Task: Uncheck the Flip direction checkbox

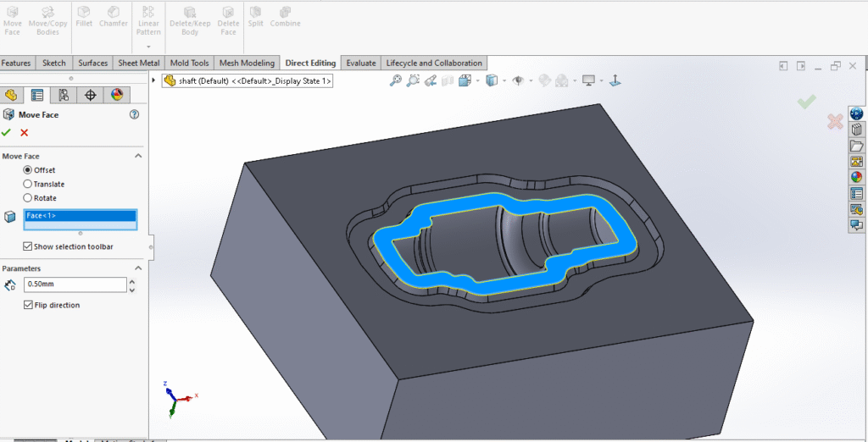Action: pos(28,305)
